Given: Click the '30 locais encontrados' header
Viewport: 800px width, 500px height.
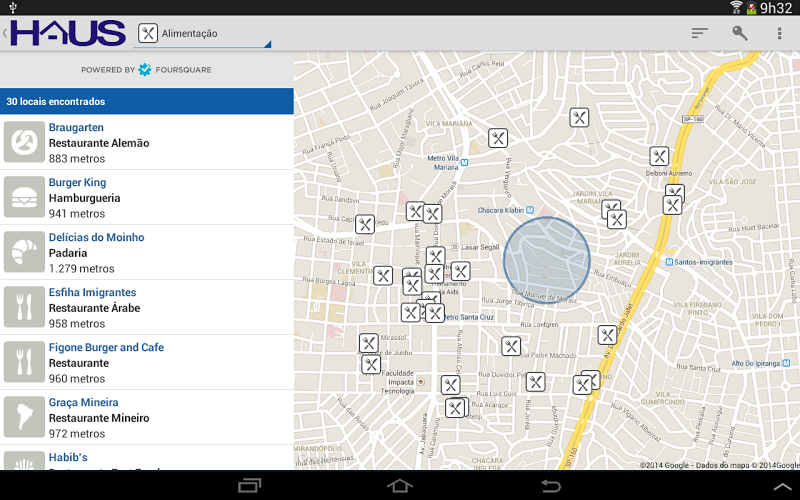Looking at the screenshot, I should pyautogui.click(x=147, y=101).
